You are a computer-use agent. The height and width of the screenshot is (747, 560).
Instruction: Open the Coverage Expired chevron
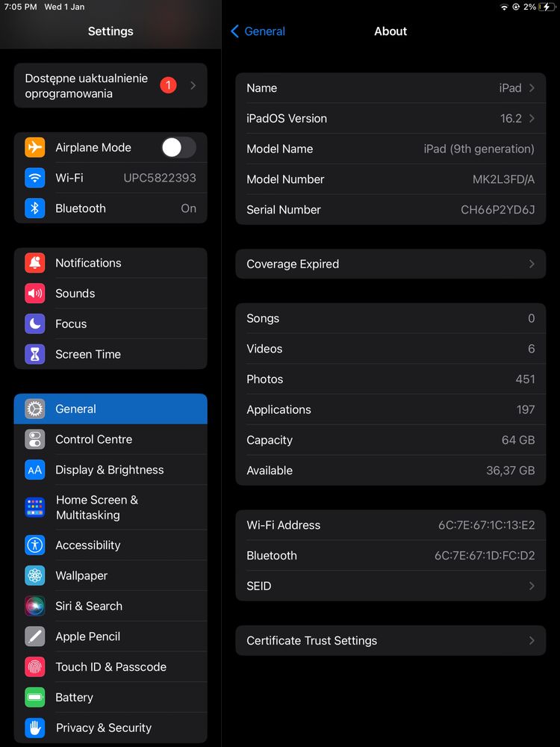coord(532,264)
